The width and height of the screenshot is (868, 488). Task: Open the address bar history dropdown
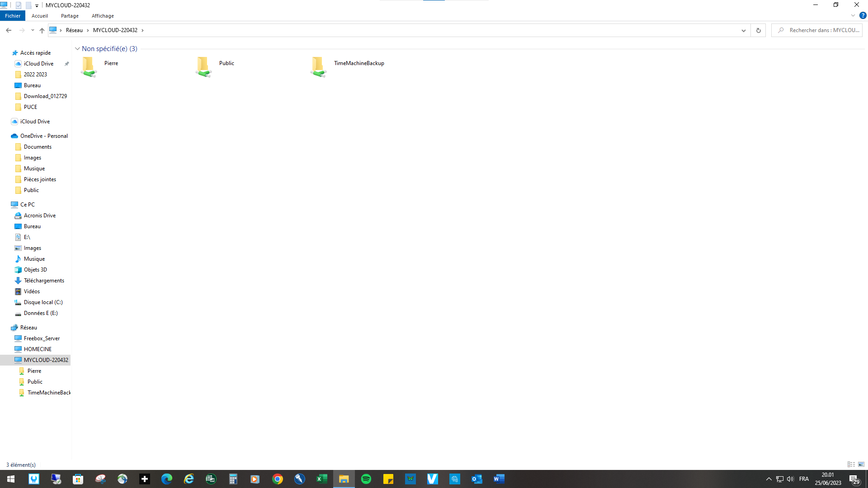pyautogui.click(x=743, y=30)
